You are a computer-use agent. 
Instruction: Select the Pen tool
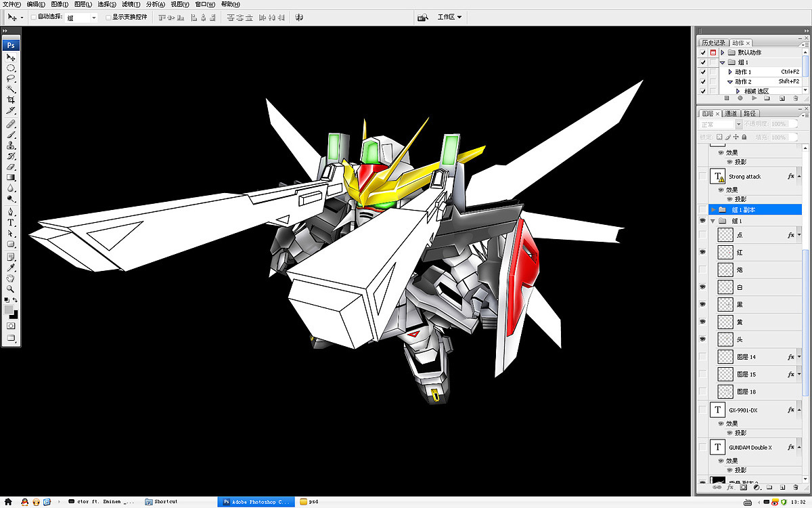pyautogui.click(x=11, y=211)
